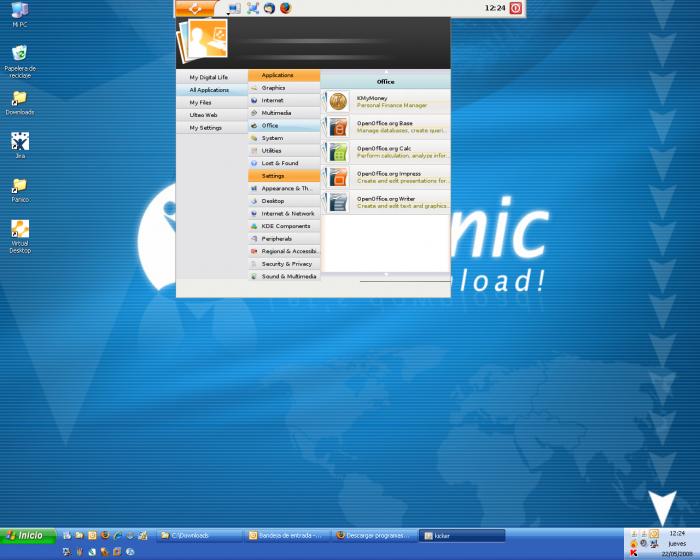Image resolution: width=700 pixels, height=560 pixels.
Task: Launch KMyMoney Personal Finance Manager
Action: pos(386,101)
